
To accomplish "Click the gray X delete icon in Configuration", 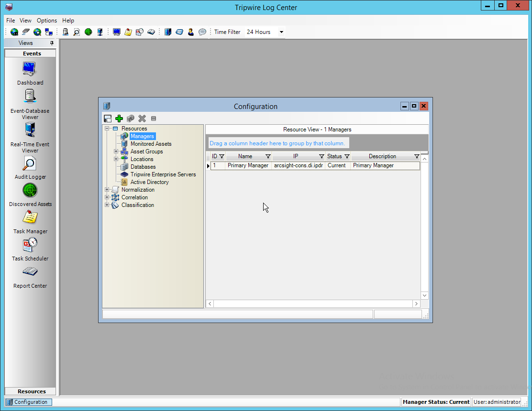I will (x=142, y=118).
